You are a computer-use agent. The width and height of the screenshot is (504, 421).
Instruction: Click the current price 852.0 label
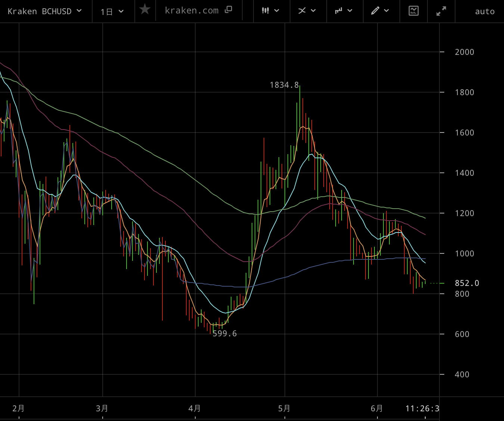(467, 283)
